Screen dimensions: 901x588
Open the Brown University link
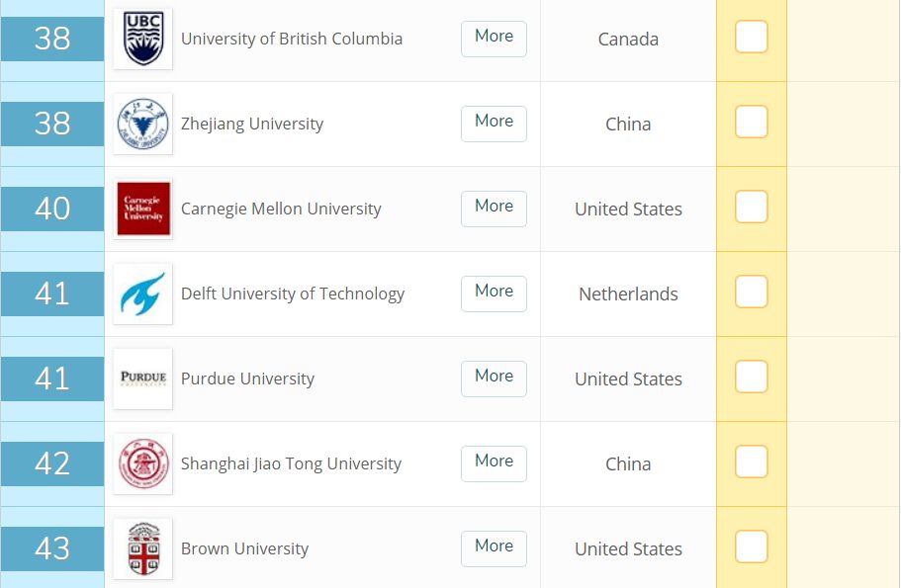244,548
